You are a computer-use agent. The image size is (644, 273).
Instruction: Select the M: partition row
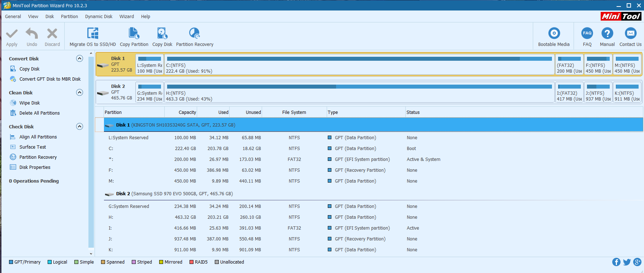tap(373, 181)
